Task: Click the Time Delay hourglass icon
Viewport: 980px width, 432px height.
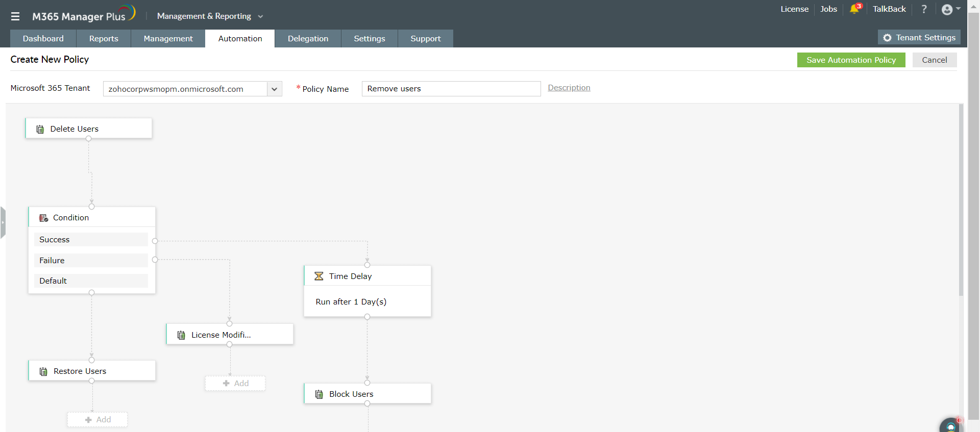Action: pos(319,276)
